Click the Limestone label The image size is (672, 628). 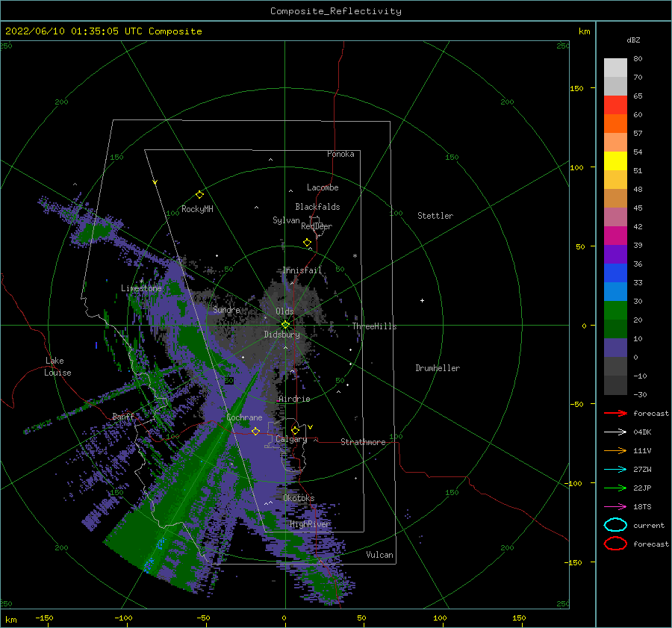tap(141, 288)
